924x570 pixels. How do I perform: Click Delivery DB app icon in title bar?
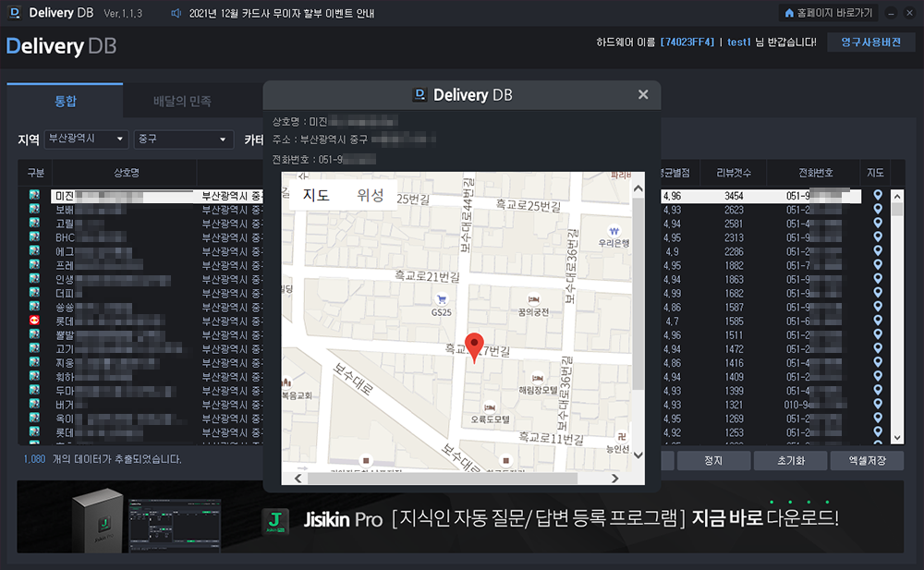[x=15, y=12]
